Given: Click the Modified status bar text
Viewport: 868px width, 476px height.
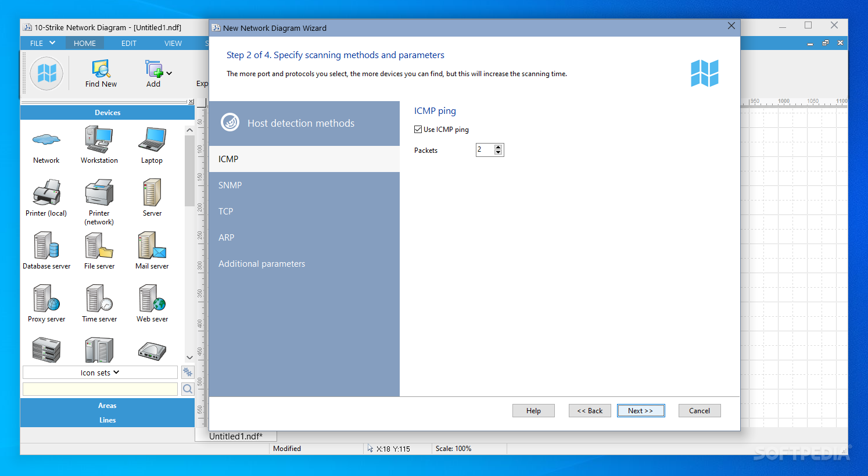Looking at the screenshot, I should coord(287,449).
